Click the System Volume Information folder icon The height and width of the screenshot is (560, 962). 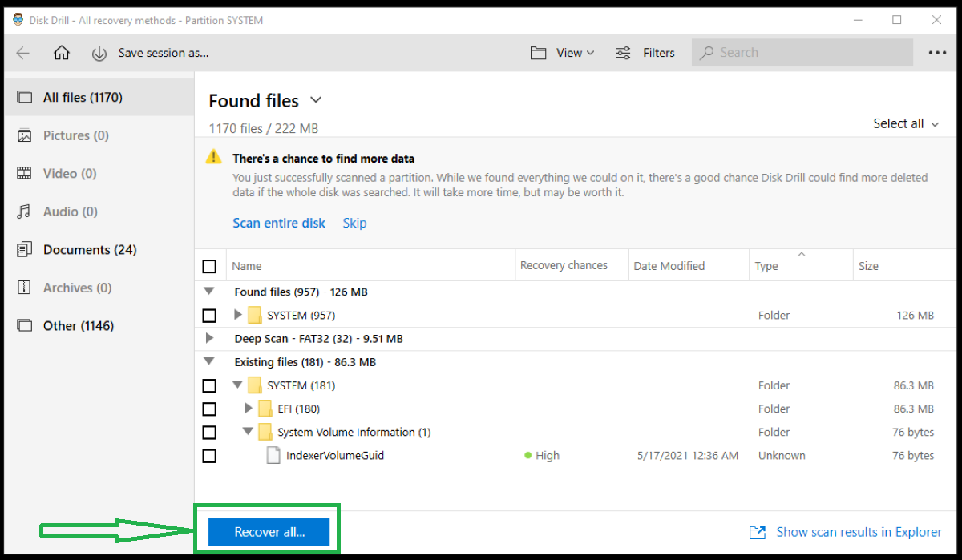click(265, 432)
